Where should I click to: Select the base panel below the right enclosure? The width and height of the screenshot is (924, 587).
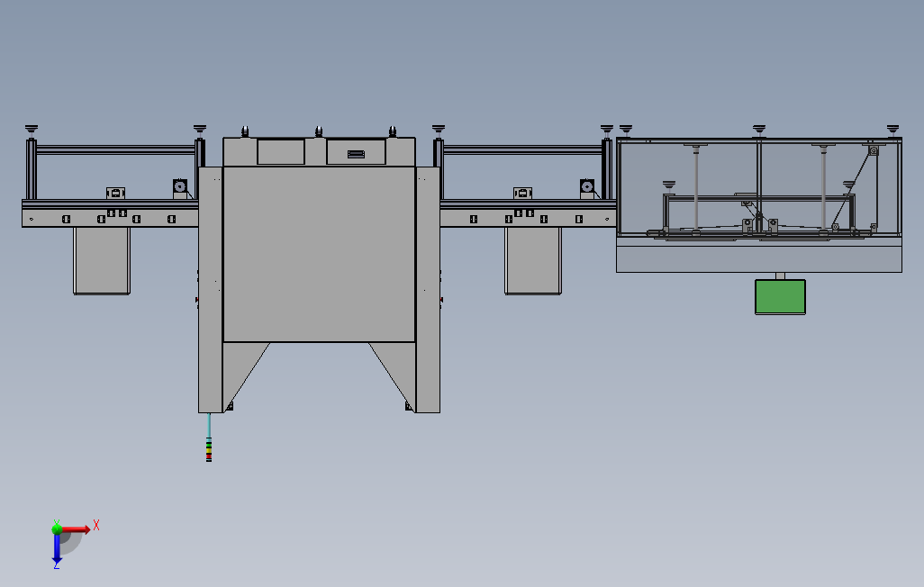pos(759,258)
